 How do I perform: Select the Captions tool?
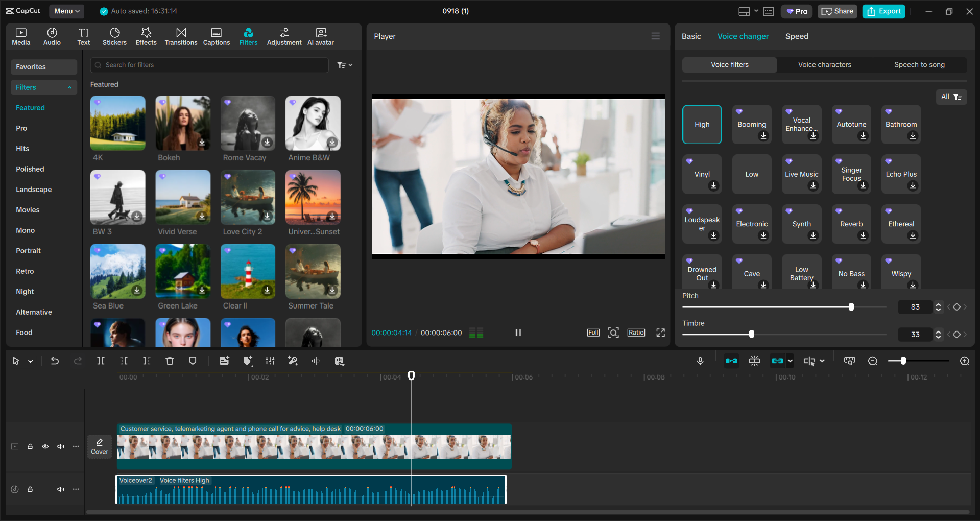216,36
